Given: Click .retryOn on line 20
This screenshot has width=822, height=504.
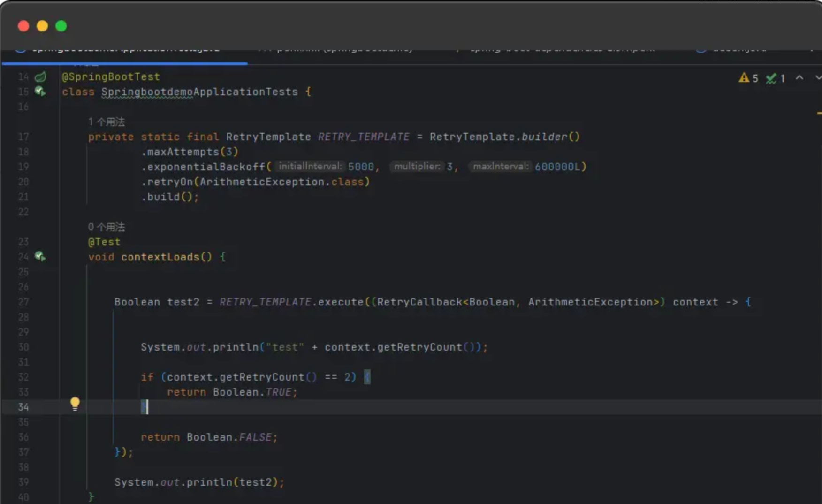Looking at the screenshot, I should [x=167, y=182].
